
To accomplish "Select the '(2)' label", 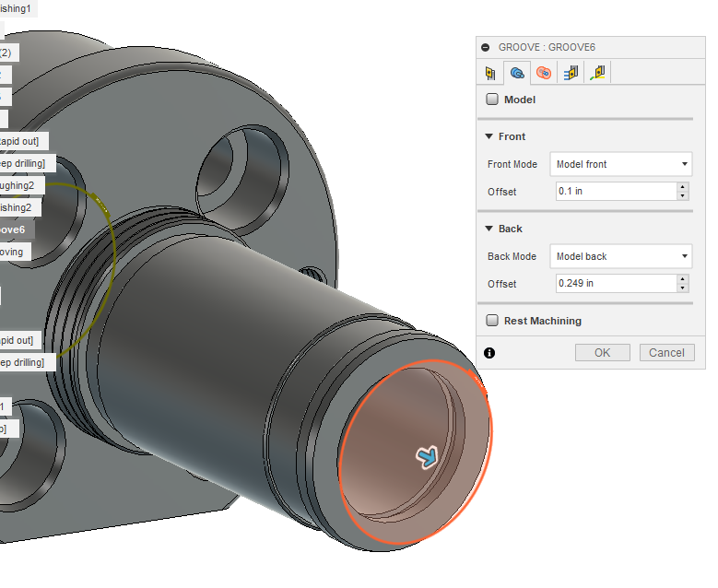I will [x=9, y=53].
